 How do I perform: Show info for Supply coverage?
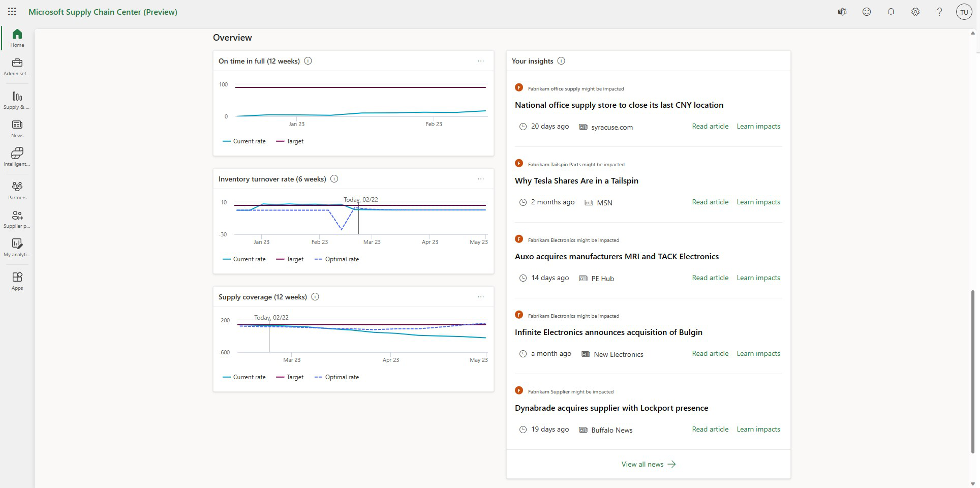coord(315,297)
